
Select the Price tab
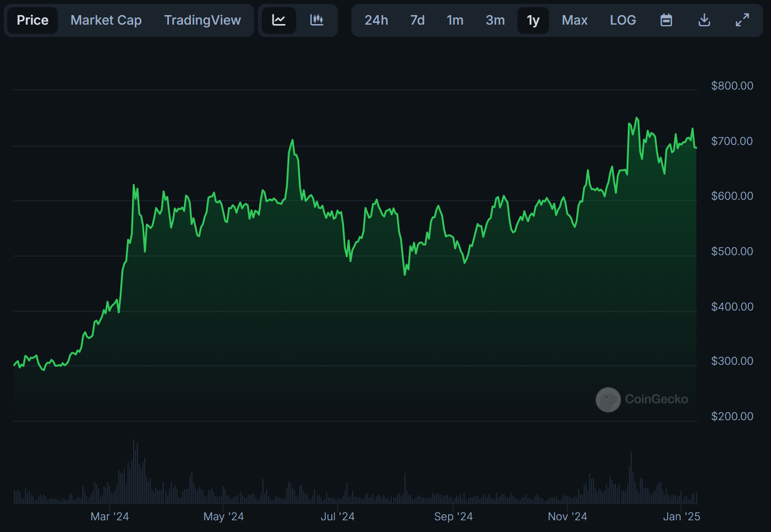pyautogui.click(x=32, y=20)
